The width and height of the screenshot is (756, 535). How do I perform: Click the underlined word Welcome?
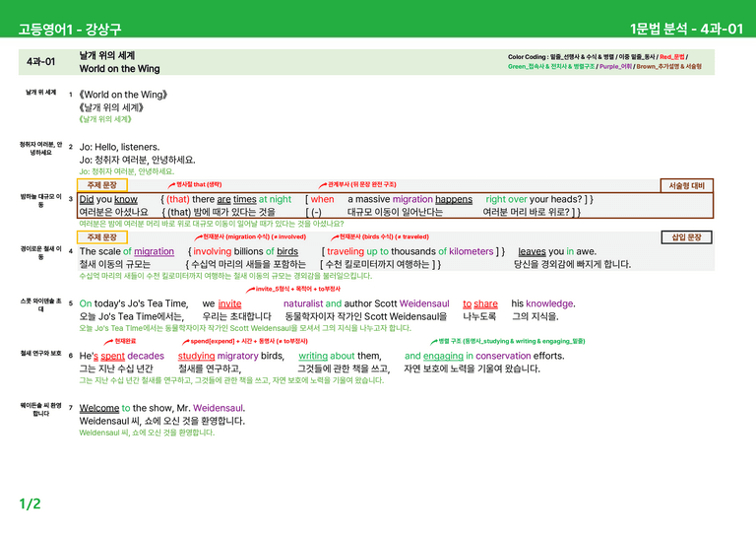(x=98, y=408)
